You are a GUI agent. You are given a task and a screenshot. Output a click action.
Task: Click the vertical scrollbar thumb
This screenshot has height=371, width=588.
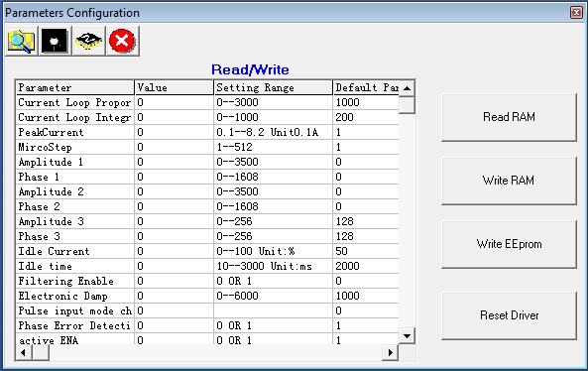[407, 105]
